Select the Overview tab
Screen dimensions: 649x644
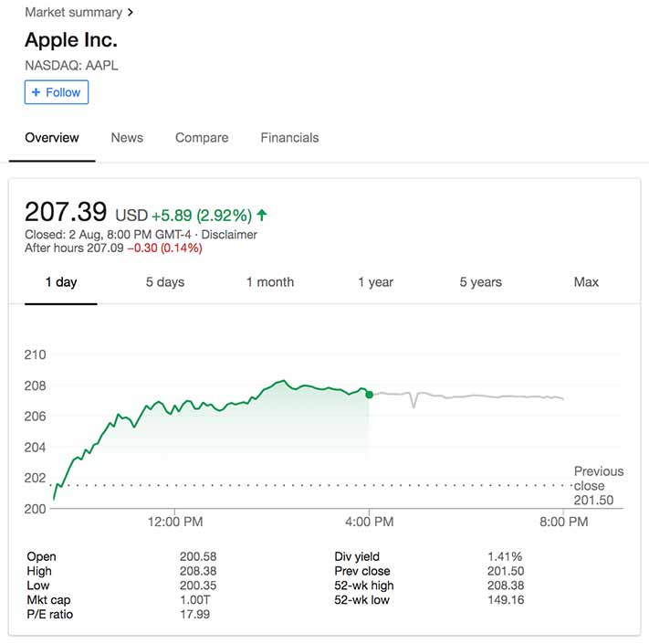coord(52,138)
